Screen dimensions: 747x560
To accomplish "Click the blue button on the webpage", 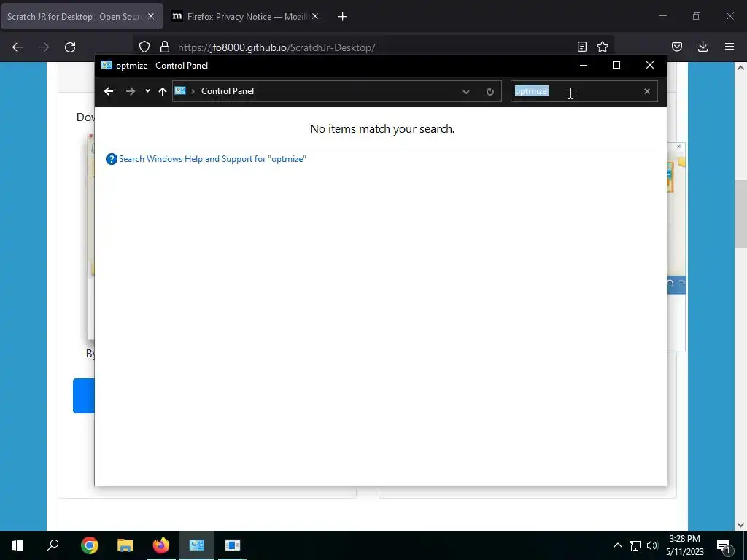I will [x=84, y=396].
